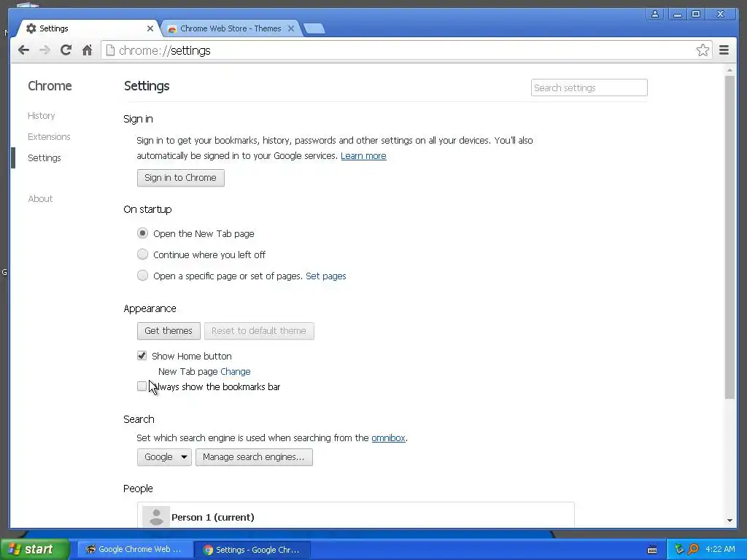This screenshot has width=747, height=560.
Task: Maximize the Chrome window
Action: click(696, 14)
